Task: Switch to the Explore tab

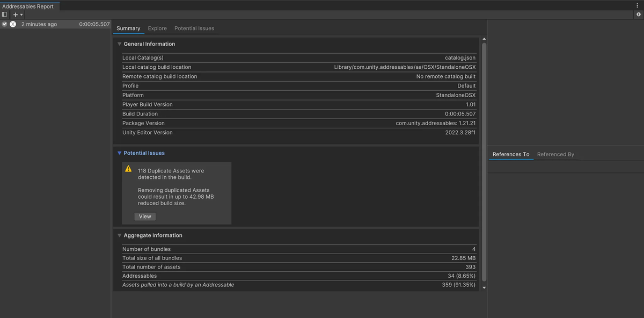Action: (157, 28)
